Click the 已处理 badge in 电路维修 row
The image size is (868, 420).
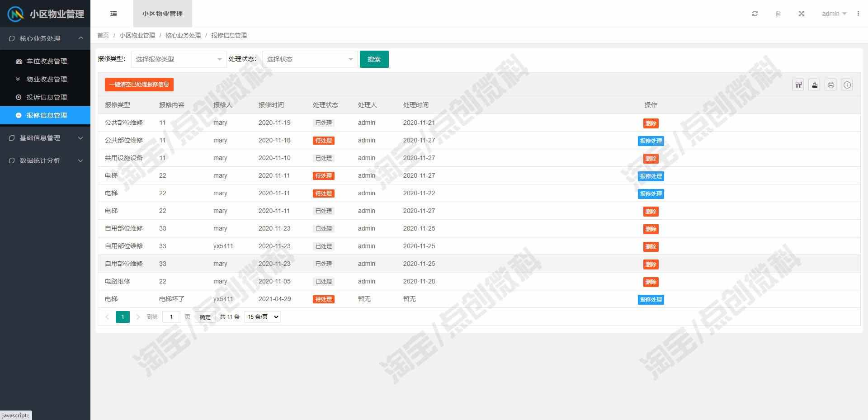pyautogui.click(x=324, y=281)
